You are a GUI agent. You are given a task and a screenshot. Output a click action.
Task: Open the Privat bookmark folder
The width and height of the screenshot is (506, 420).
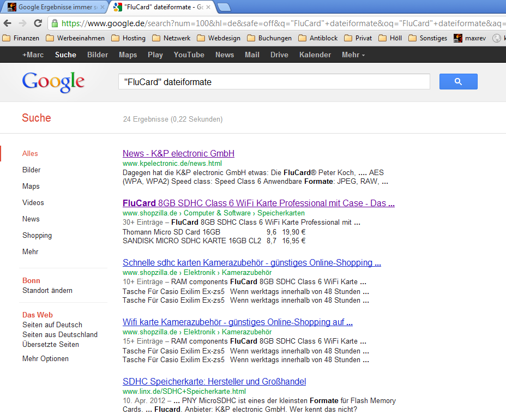(358, 38)
